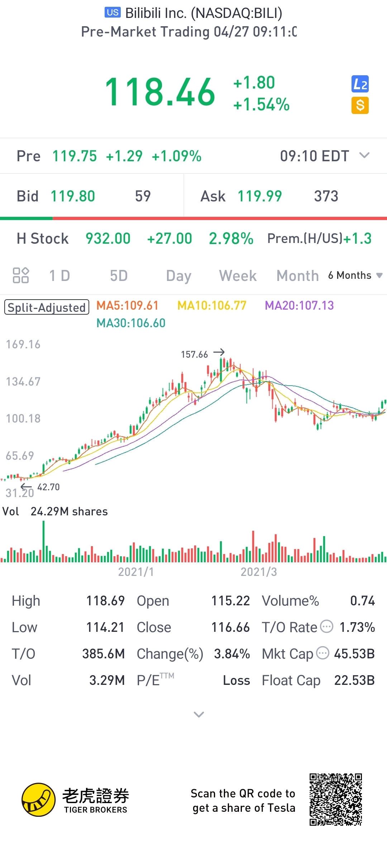Viewport: 387px width, 868px height.
Task: Tap the orange dollar trade icon
Action: (x=360, y=105)
